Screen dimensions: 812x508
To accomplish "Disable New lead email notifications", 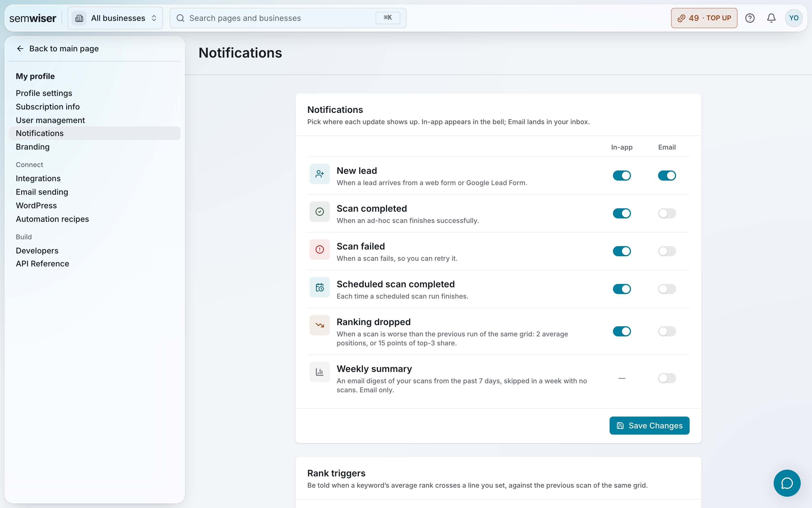I will click(x=667, y=175).
